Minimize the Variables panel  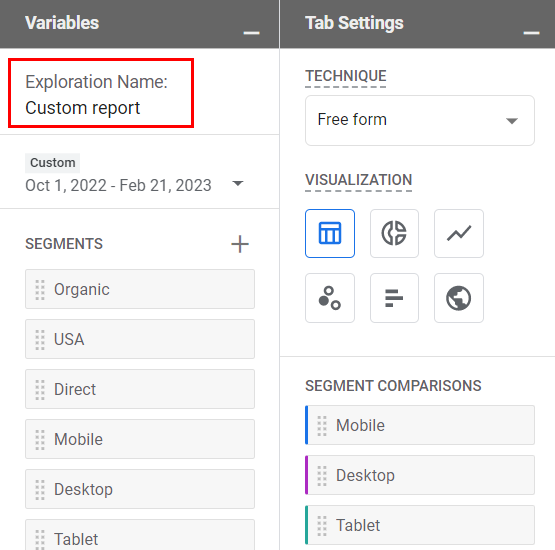click(x=251, y=33)
